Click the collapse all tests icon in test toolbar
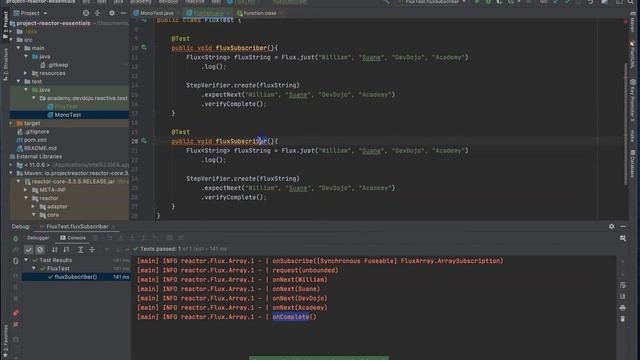Image resolution: width=640 pixels, height=360 pixels. pyautogui.click(x=92, y=249)
